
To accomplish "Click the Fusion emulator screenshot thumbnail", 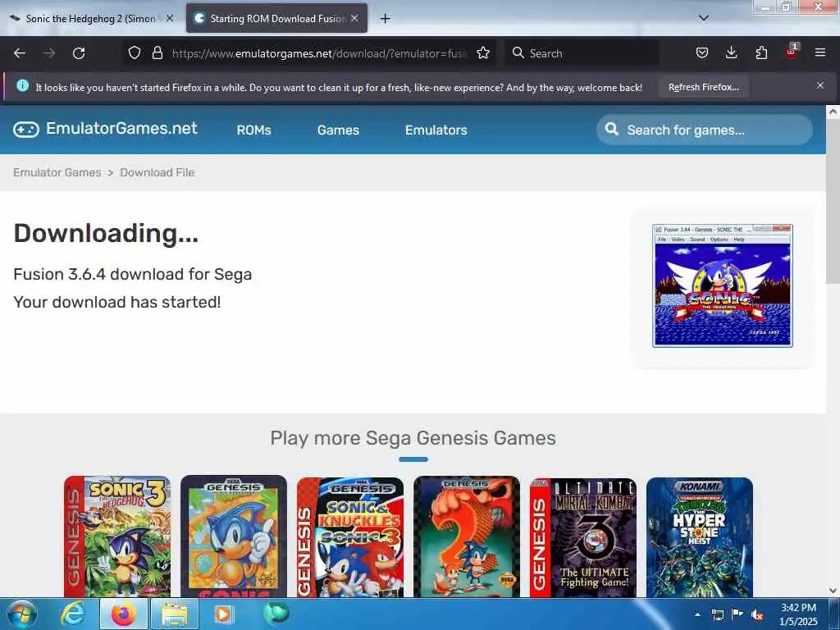I will point(723,285).
